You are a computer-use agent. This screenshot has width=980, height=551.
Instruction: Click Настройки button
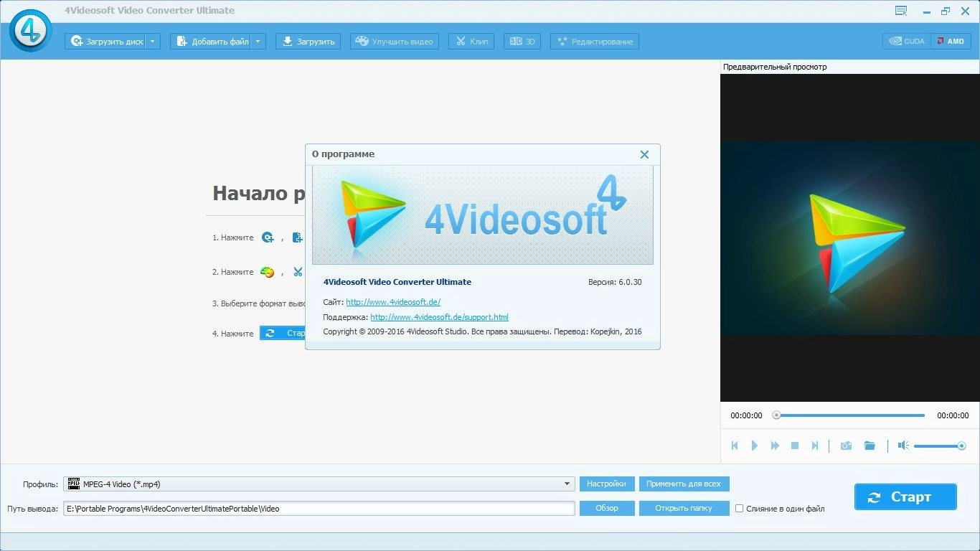(x=607, y=484)
